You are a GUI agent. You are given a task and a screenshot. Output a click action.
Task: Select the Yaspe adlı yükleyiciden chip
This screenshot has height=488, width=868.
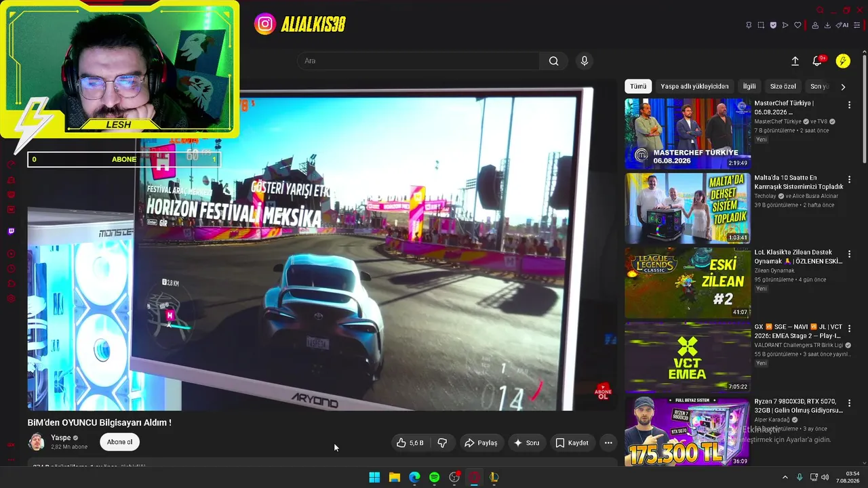694,87
